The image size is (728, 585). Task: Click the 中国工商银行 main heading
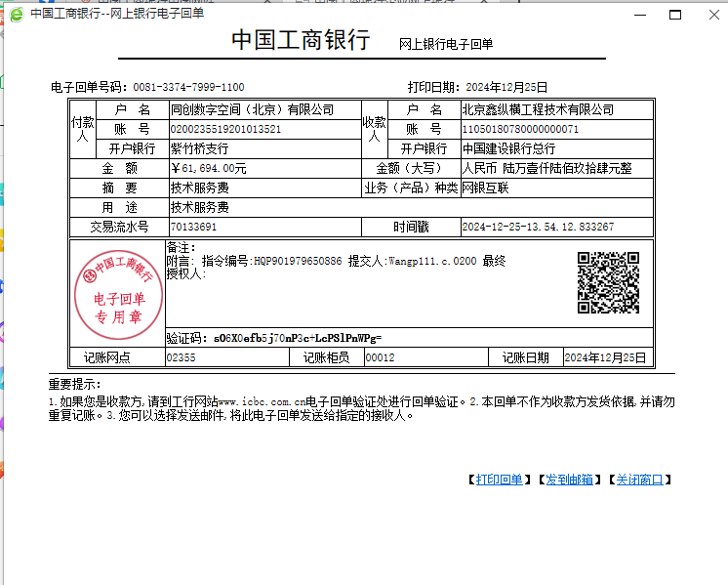301,39
